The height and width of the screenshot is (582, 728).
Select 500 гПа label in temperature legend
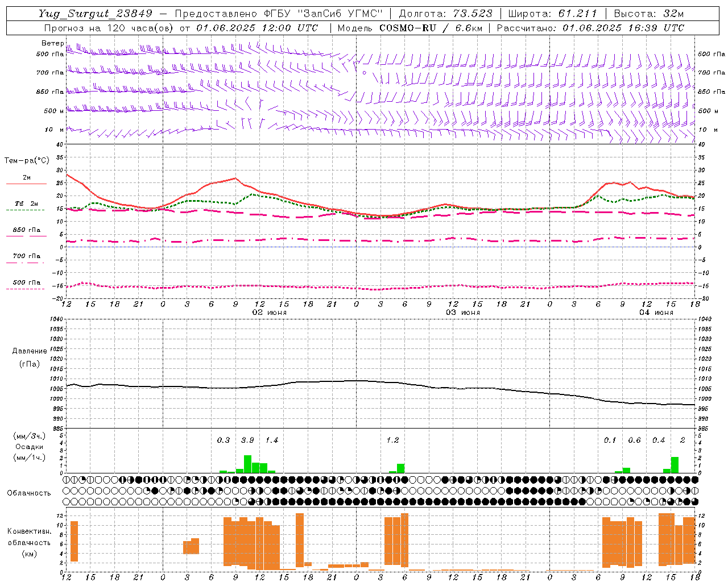(x=27, y=282)
